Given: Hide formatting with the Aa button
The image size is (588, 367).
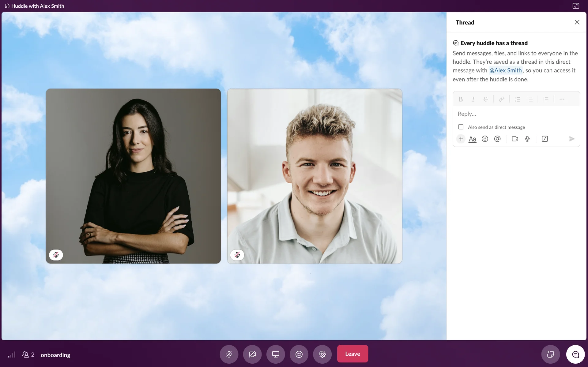Looking at the screenshot, I should coord(473,139).
